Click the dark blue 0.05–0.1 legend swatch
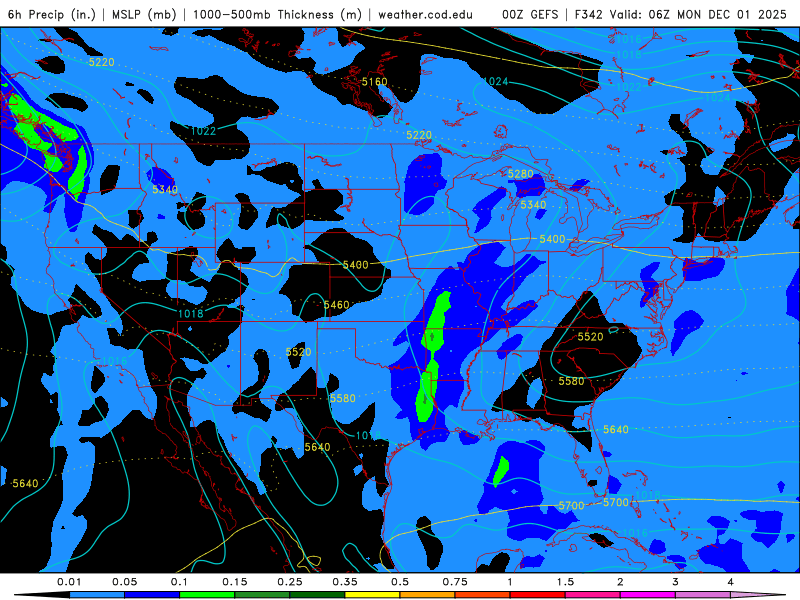The height and width of the screenshot is (600, 800). (152, 595)
